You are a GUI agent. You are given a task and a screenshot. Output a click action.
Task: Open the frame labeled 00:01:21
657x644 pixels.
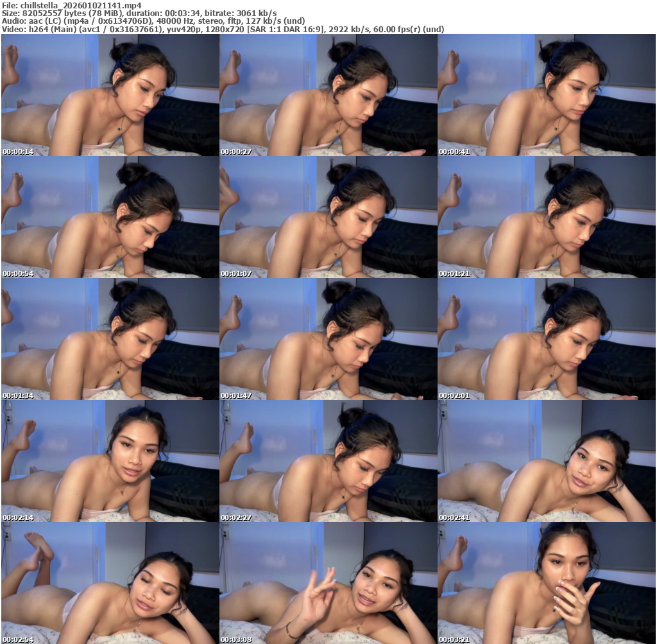tap(547, 217)
